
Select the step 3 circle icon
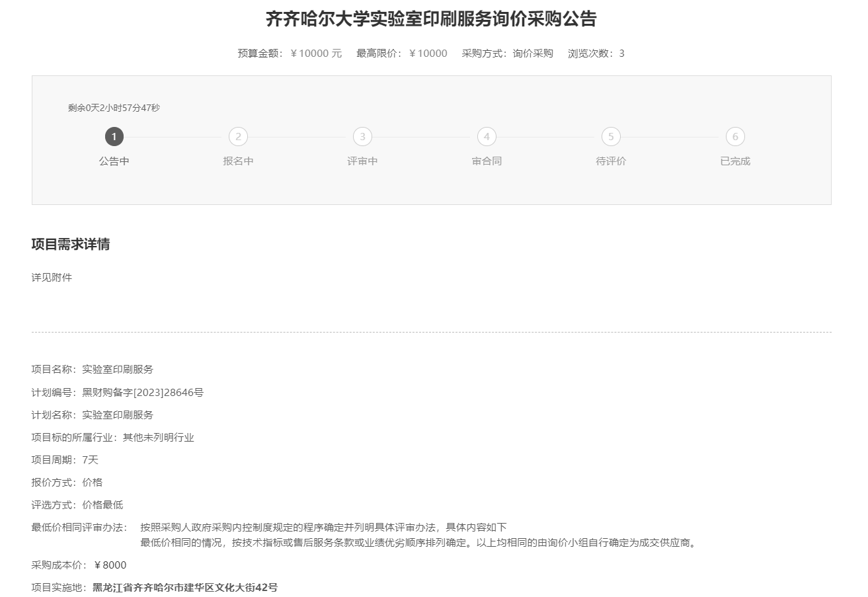(x=362, y=137)
